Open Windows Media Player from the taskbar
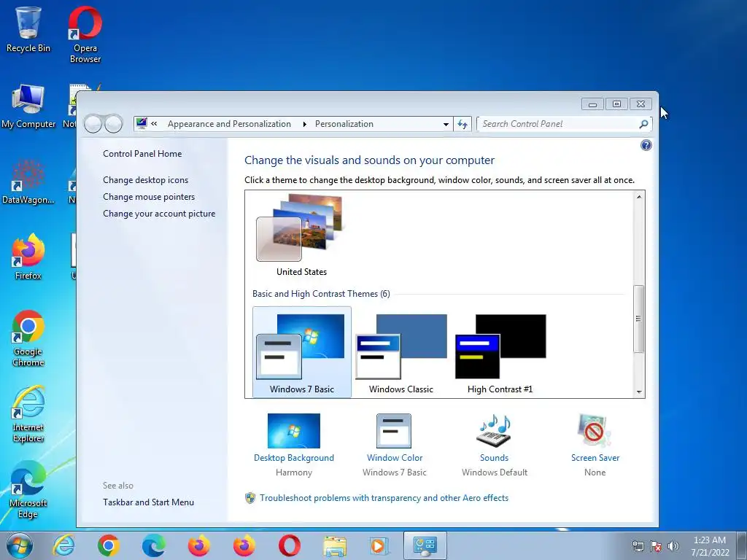This screenshot has width=747, height=560. (x=379, y=545)
